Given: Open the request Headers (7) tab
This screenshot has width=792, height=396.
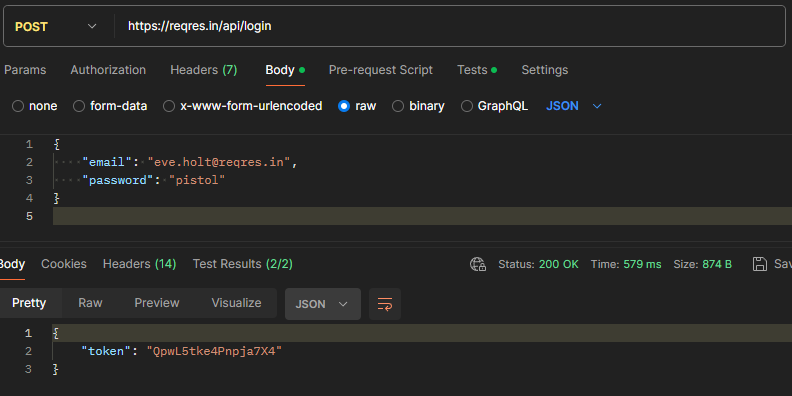Looking at the screenshot, I should click(204, 70).
